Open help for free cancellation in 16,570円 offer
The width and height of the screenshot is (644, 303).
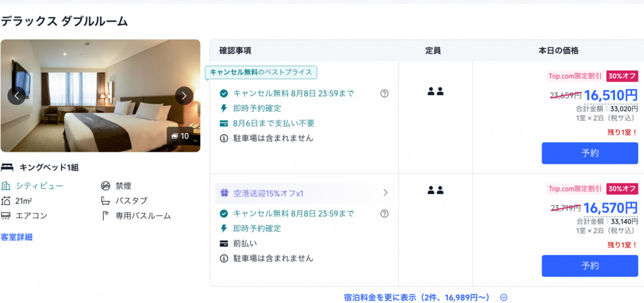point(384,214)
